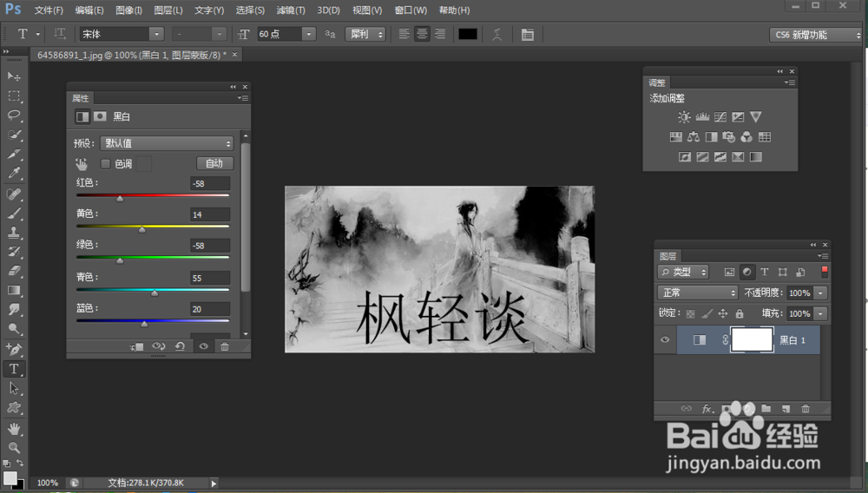The height and width of the screenshot is (493, 868).
Task: Turn off layer filtering red switch
Action: coord(825,271)
